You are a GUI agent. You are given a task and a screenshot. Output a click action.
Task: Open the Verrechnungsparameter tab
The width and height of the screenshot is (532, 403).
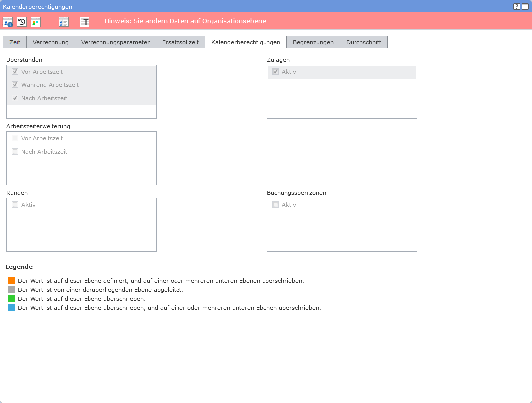tap(115, 42)
